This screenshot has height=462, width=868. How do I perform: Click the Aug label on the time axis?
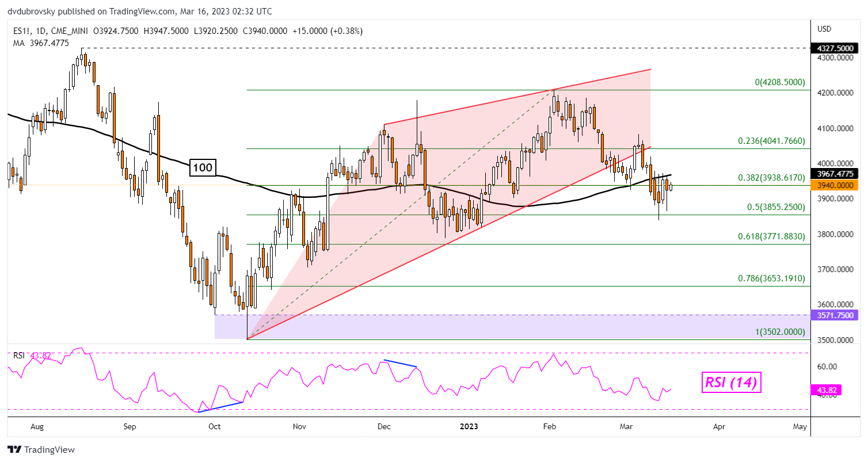coord(36,427)
